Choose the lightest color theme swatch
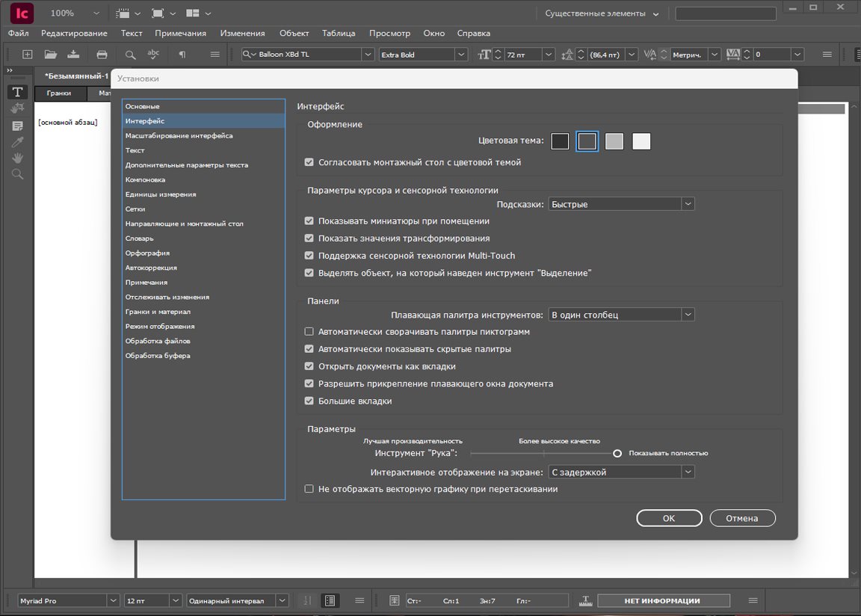This screenshot has width=861, height=616. [x=641, y=141]
